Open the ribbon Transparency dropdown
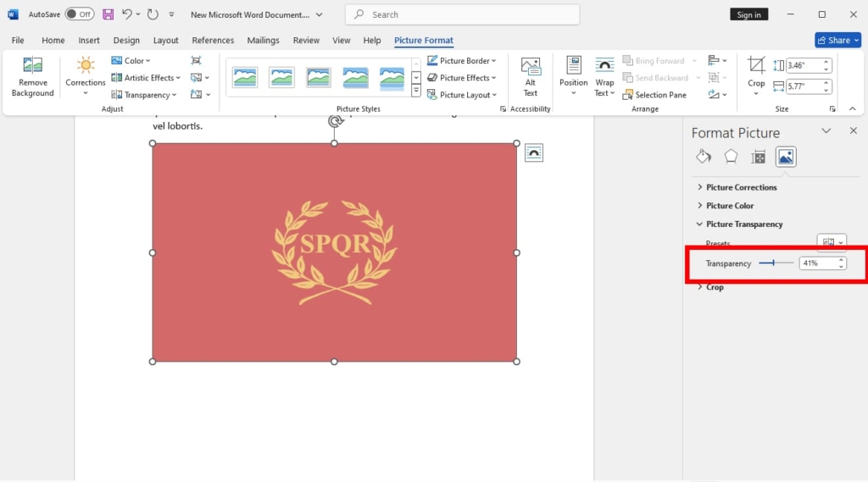868x482 pixels. click(x=144, y=95)
